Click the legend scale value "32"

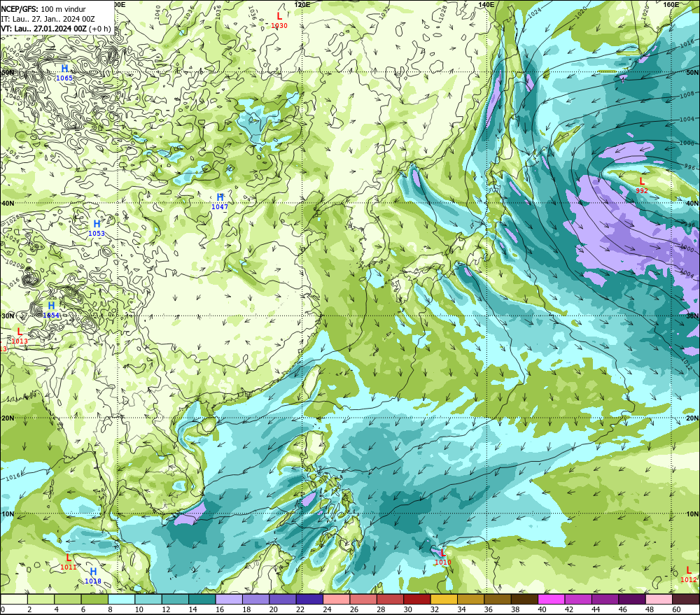click(435, 609)
